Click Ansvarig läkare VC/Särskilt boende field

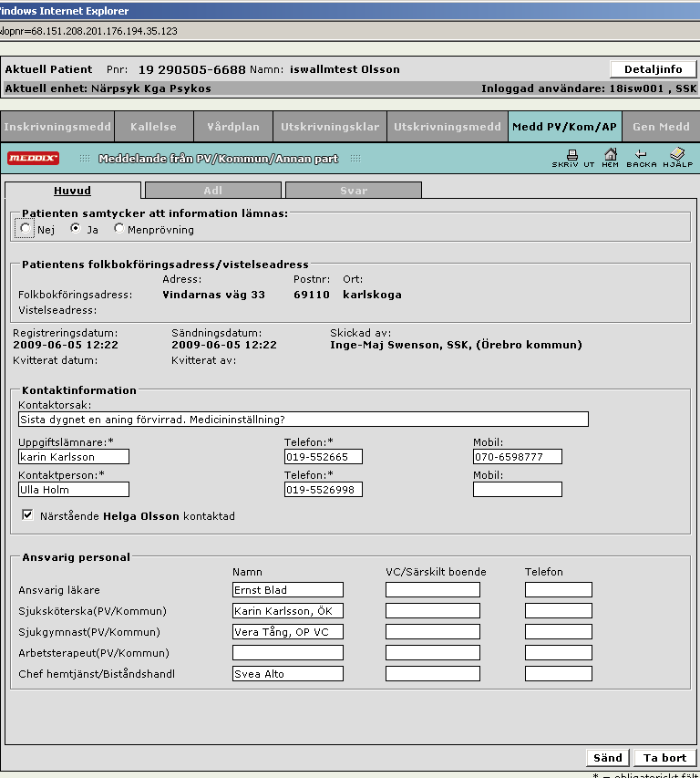(x=433, y=589)
